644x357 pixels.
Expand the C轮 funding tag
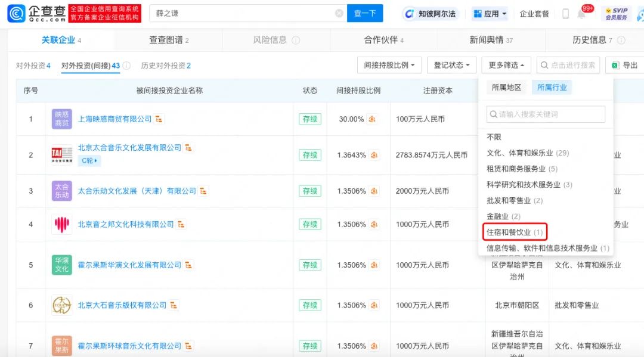pos(89,160)
